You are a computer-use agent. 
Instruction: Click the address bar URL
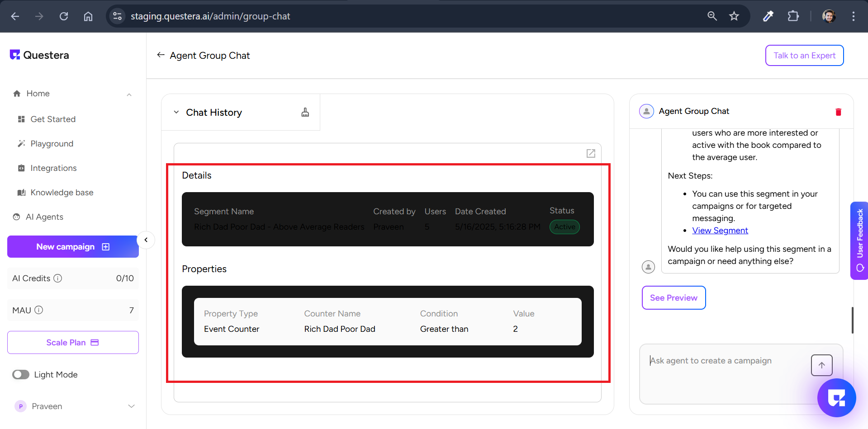[x=210, y=16]
